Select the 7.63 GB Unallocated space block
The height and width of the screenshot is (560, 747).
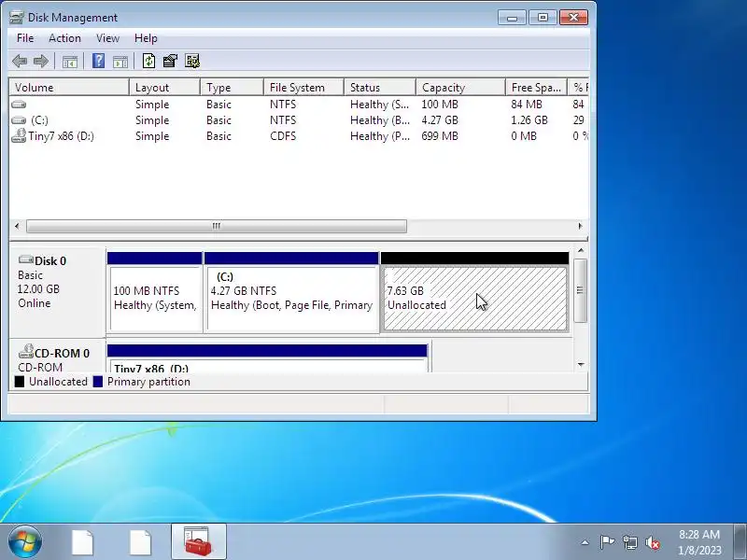coord(475,291)
